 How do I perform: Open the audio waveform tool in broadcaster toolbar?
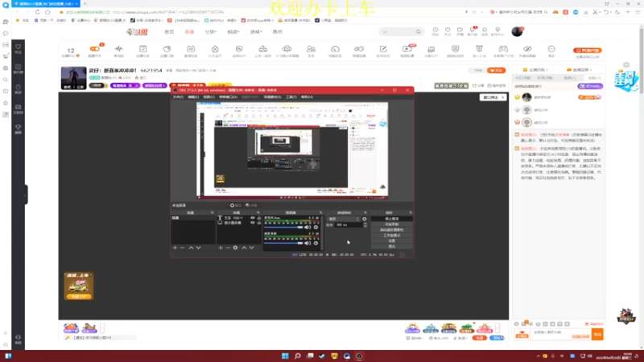tap(118, 51)
